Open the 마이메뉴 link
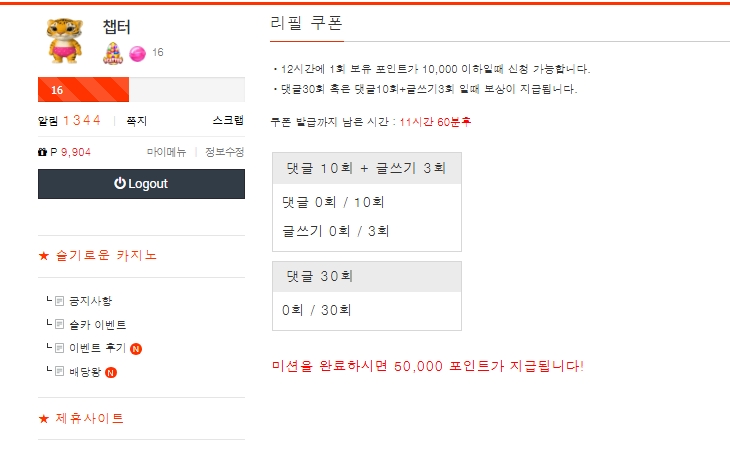 (x=166, y=152)
